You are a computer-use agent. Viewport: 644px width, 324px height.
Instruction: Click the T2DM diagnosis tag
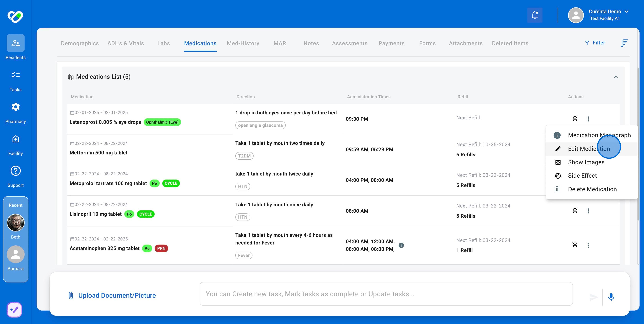pos(244,156)
